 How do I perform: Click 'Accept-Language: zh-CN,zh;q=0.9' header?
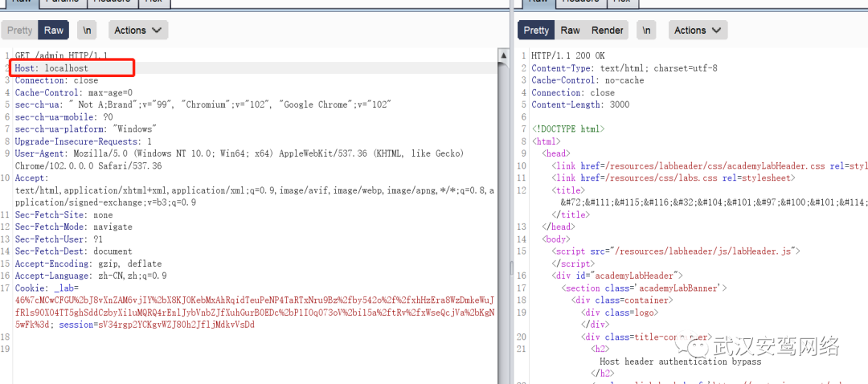[x=91, y=276]
